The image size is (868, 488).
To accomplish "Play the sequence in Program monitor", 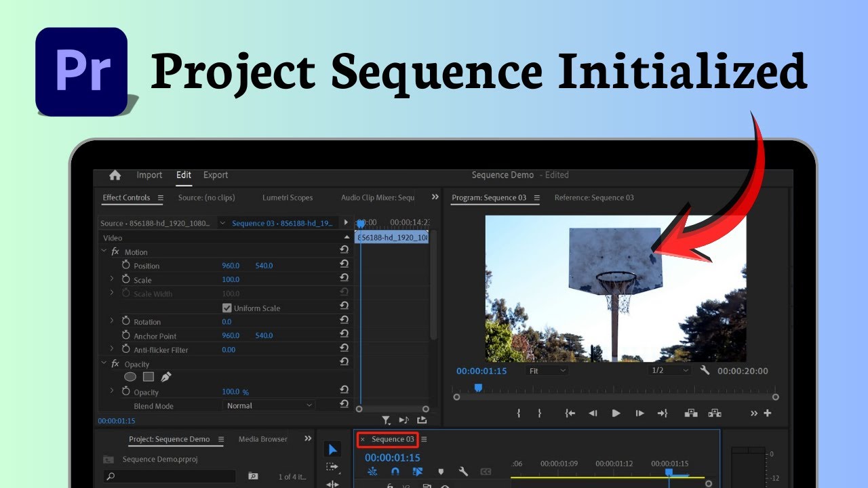I will pyautogui.click(x=616, y=413).
